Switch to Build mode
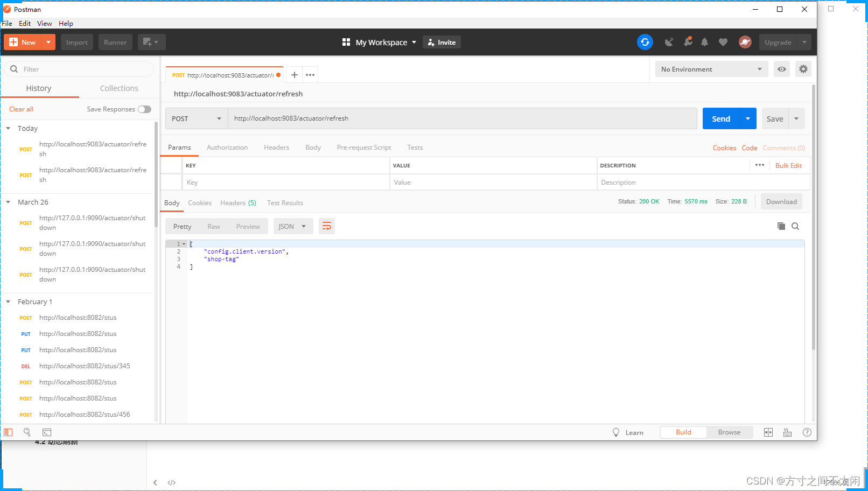The height and width of the screenshot is (491, 868). 683,432
